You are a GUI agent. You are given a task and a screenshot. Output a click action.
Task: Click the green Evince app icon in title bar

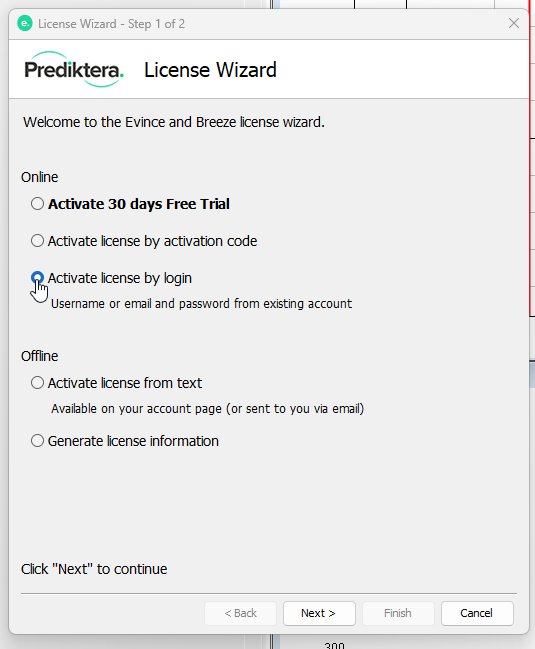click(25, 24)
